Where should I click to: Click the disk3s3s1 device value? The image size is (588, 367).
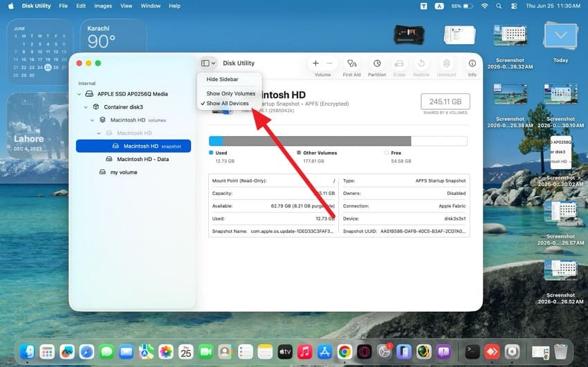coord(455,218)
